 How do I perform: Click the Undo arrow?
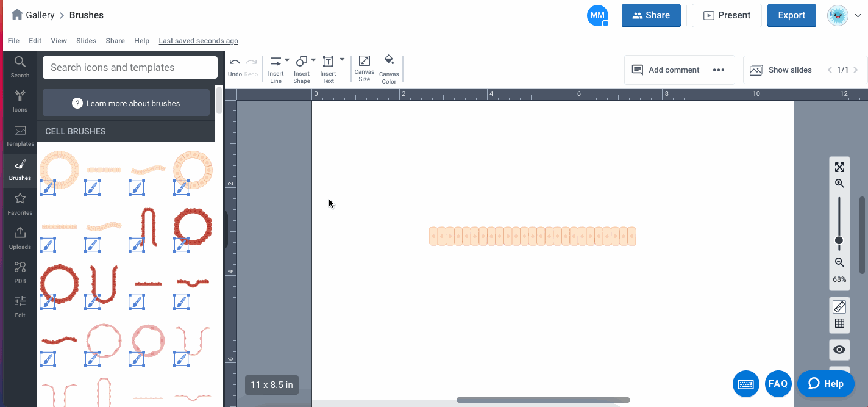click(x=235, y=62)
